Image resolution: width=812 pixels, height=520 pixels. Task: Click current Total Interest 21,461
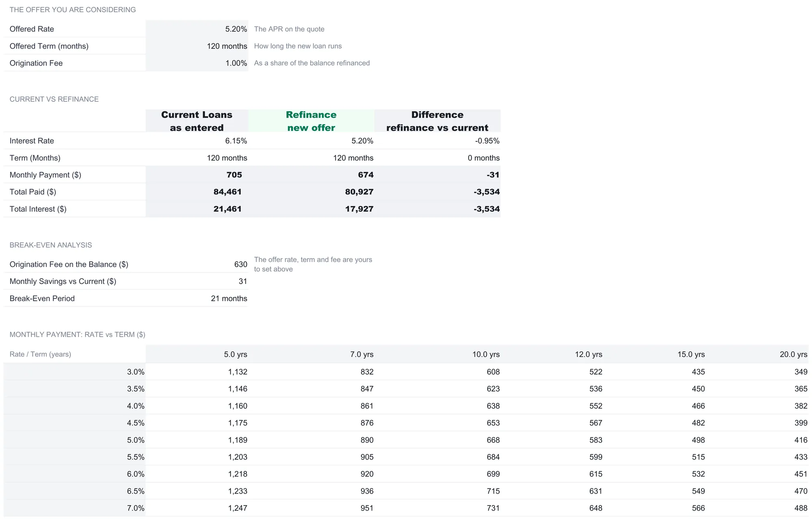197,209
